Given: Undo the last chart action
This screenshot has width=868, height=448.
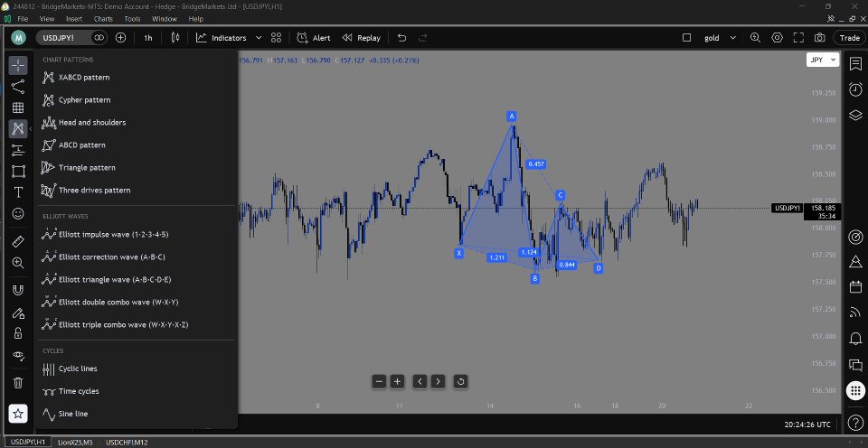Looking at the screenshot, I should (401, 38).
